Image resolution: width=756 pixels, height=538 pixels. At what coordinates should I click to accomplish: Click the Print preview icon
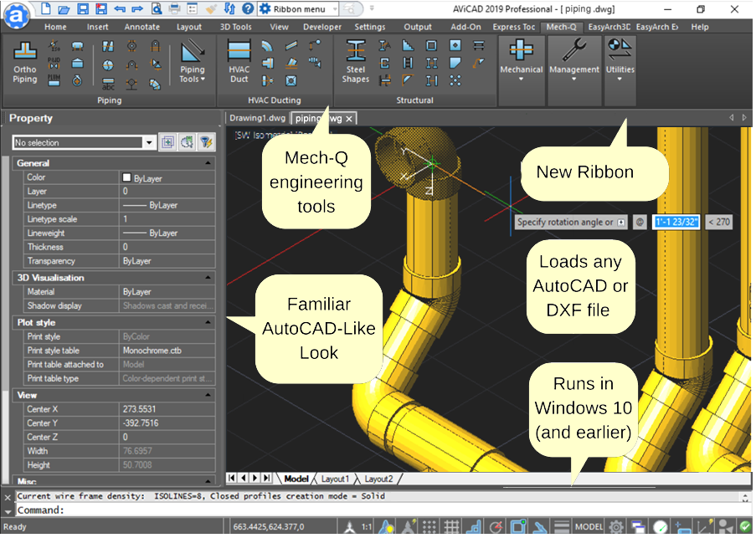click(x=157, y=8)
